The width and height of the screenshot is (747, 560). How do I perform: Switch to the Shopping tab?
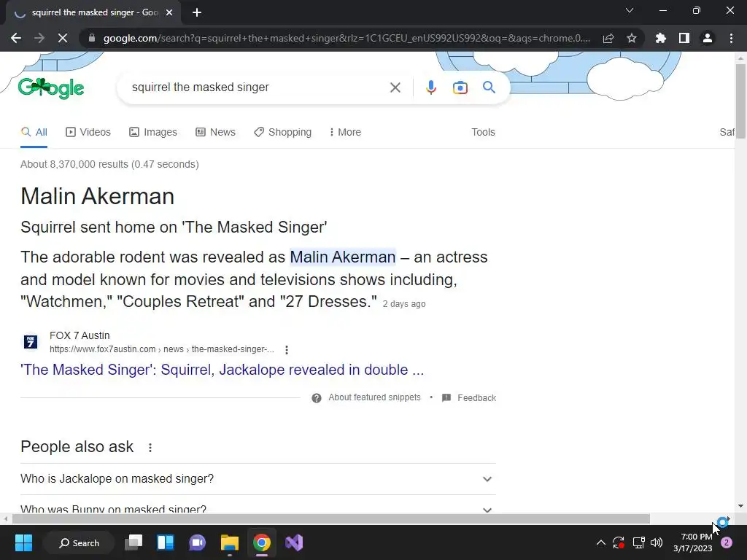pyautogui.click(x=282, y=133)
